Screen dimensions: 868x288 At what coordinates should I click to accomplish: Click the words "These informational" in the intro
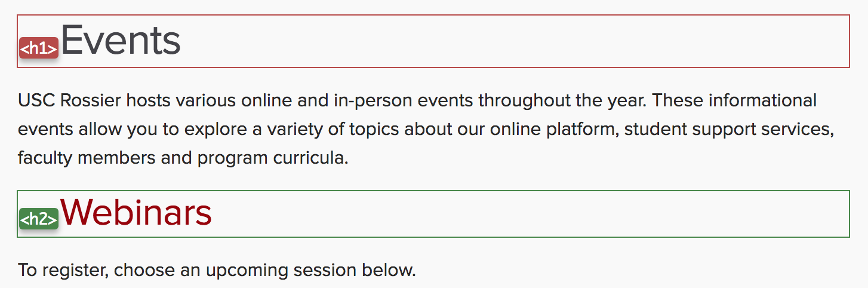[x=734, y=100]
